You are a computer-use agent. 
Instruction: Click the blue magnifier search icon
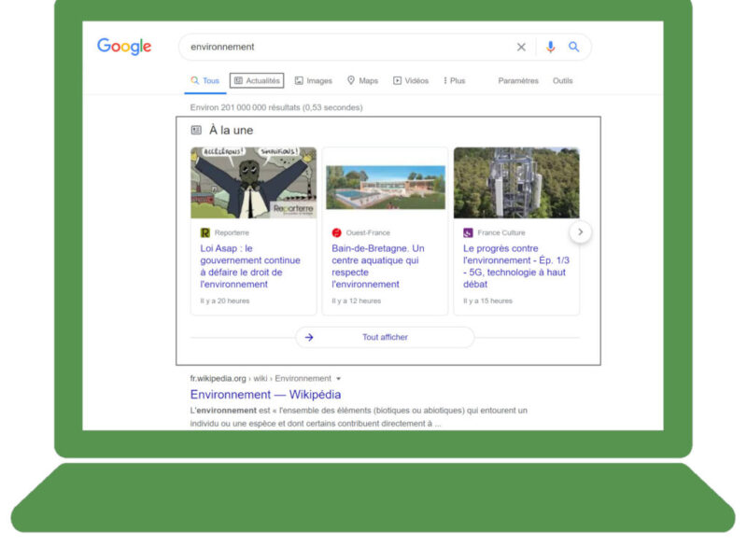click(x=574, y=47)
